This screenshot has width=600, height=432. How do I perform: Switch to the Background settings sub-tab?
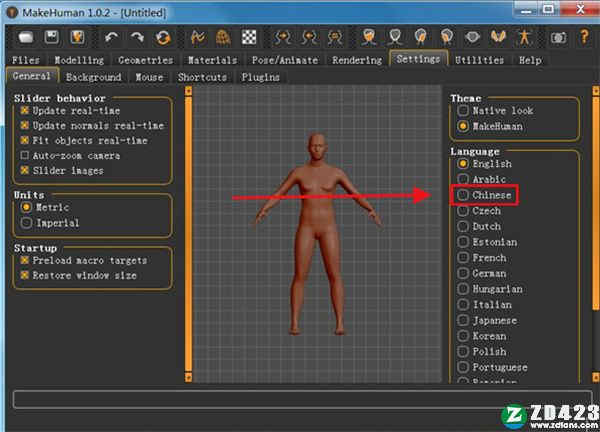(93, 77)
